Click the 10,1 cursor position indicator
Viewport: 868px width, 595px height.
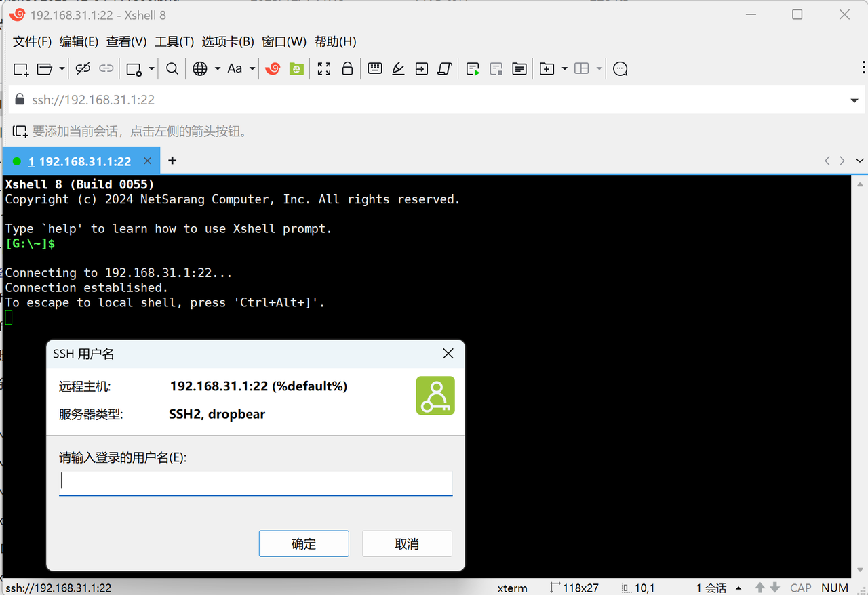[638, 588]
